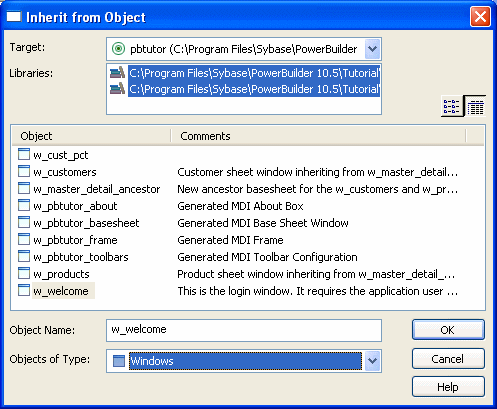Click the Cancel button
Viewport: 497px width, 409px height.
pyautogui.click(x=448, y=359)
